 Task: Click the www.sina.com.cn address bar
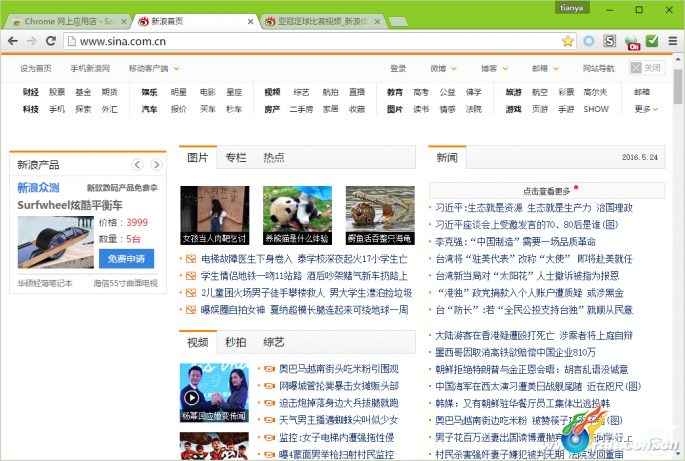click(x=319, y=41)
